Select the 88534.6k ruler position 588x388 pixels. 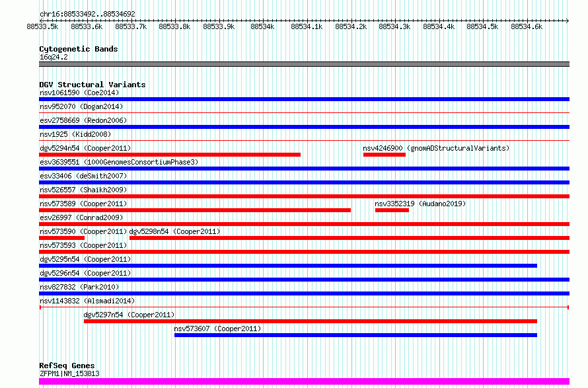[527, 26]
